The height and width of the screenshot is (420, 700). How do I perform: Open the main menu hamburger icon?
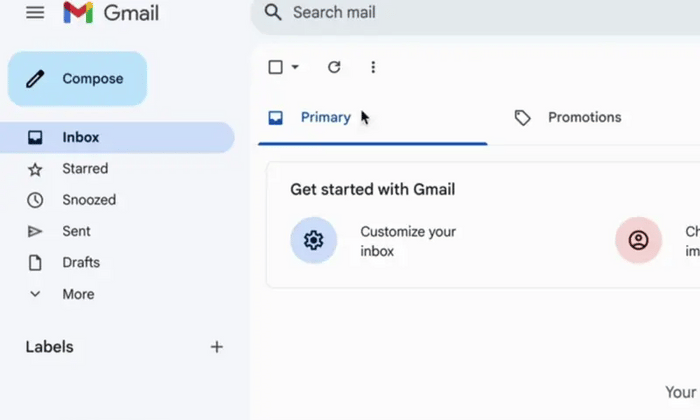(x=35, y=12)
